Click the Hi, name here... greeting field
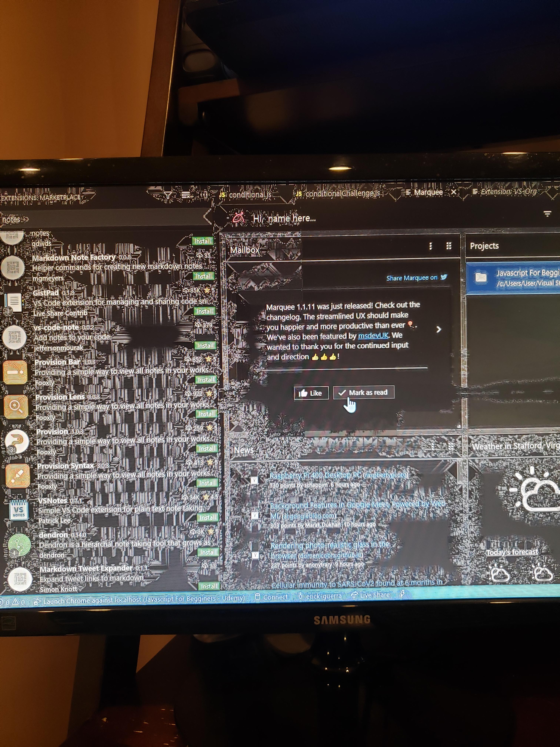The width and height of the screenshot is (560, 747). 284,218
